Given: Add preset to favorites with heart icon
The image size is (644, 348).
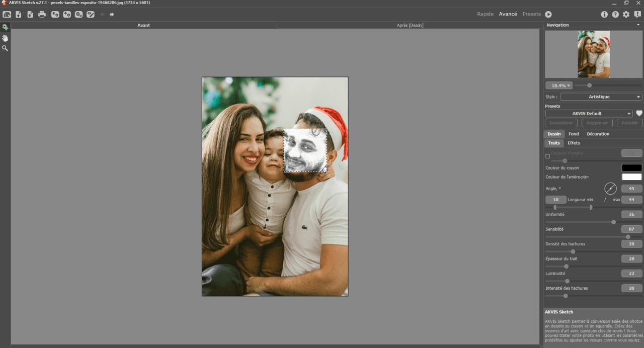Looking at the screenshot, I should point(639,114).
